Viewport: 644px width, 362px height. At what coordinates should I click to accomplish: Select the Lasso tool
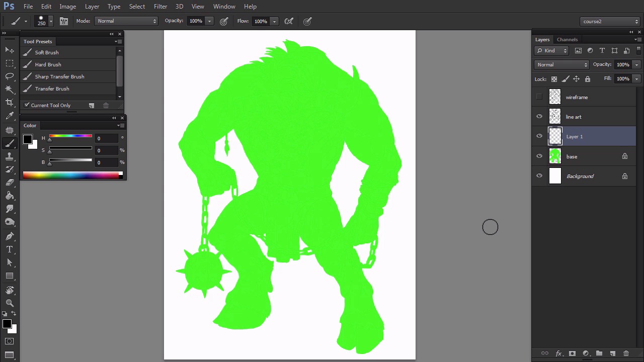[10, 76]
